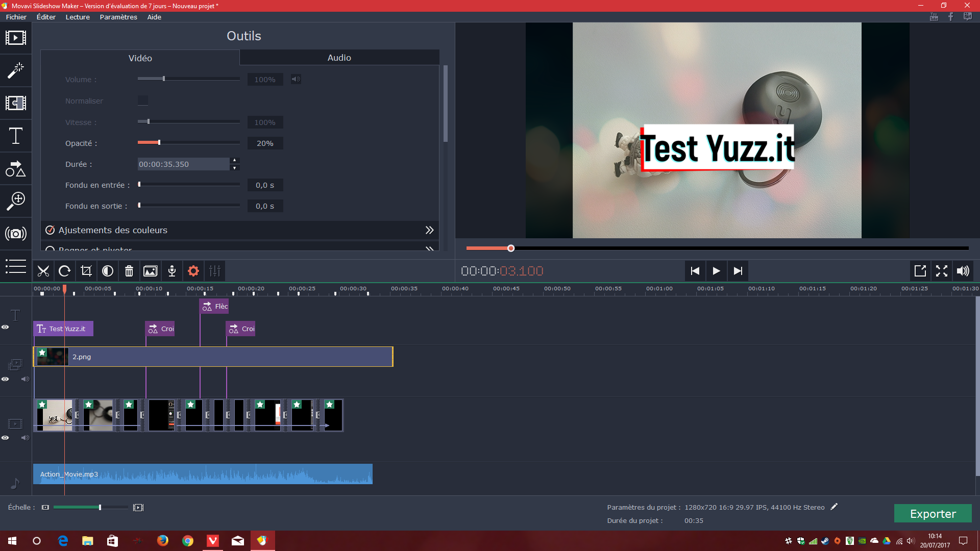Split the clip with scissors tool
This screenshot has height=551, width=980.
coord(43,271)
